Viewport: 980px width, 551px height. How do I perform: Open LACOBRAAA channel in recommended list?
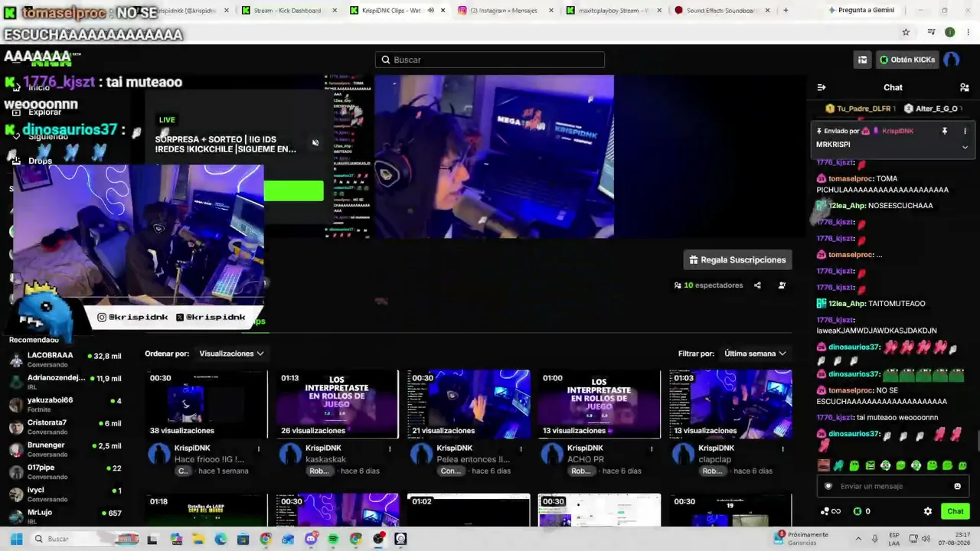(65, 360)
